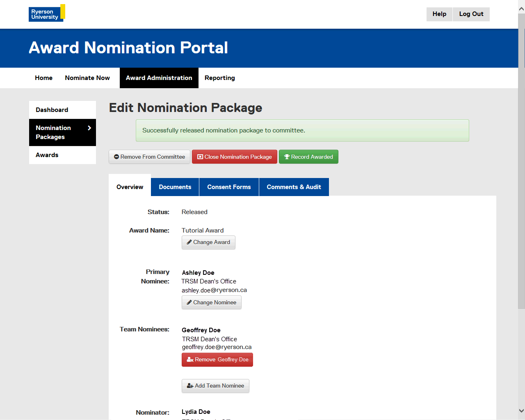Select the Comments & Audit tab
This screenshot has width=525, height=420.
(x=294, y=187)
